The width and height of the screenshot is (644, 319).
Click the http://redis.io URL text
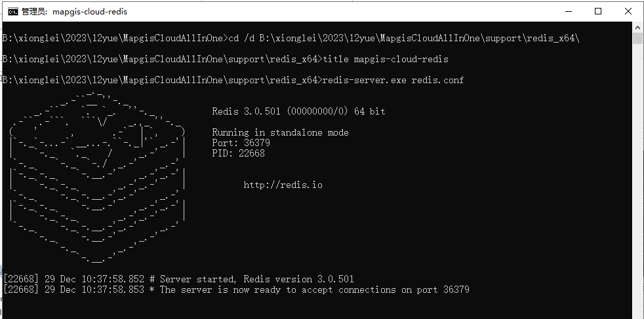coord(283,185)
